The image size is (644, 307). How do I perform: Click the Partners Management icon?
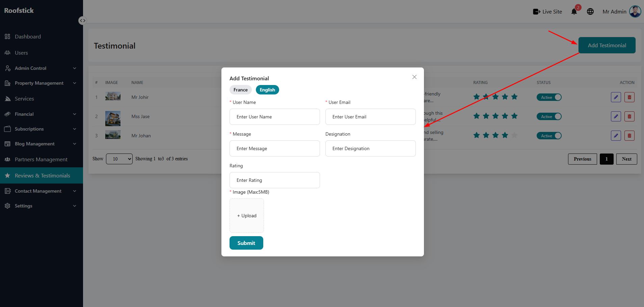(x=7, y=159)
